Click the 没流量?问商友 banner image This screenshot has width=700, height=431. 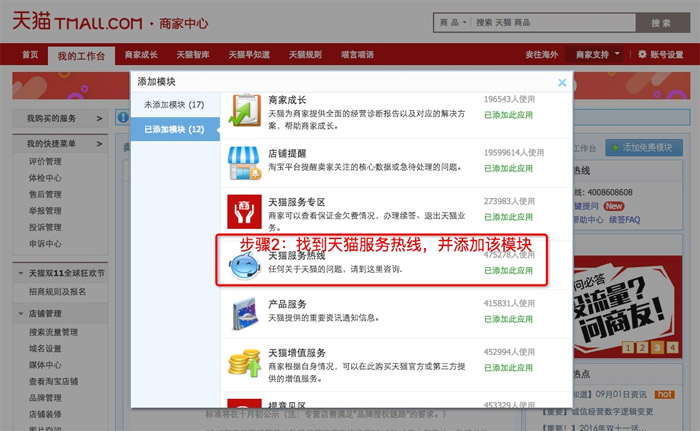[628, 306]
